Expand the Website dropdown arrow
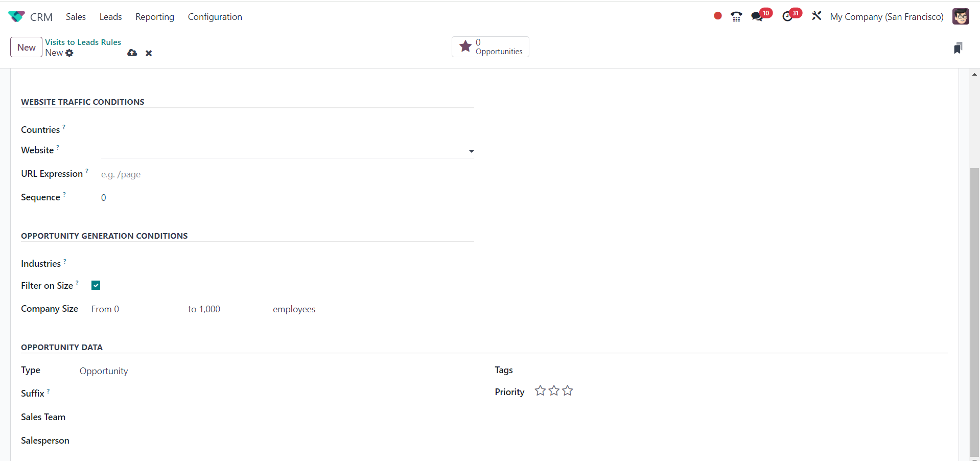This screenshot has width=980, height=461. (x=471, y=151)
